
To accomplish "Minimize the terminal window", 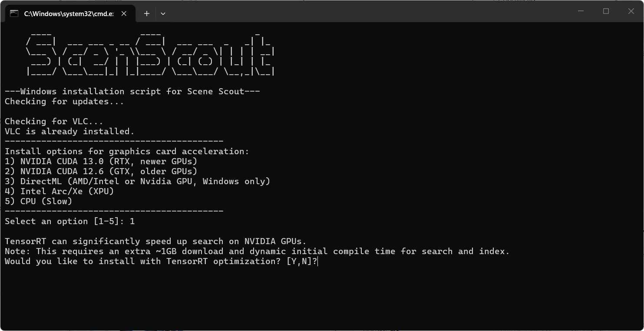I will pyautogui.click(x=581, y=11).
